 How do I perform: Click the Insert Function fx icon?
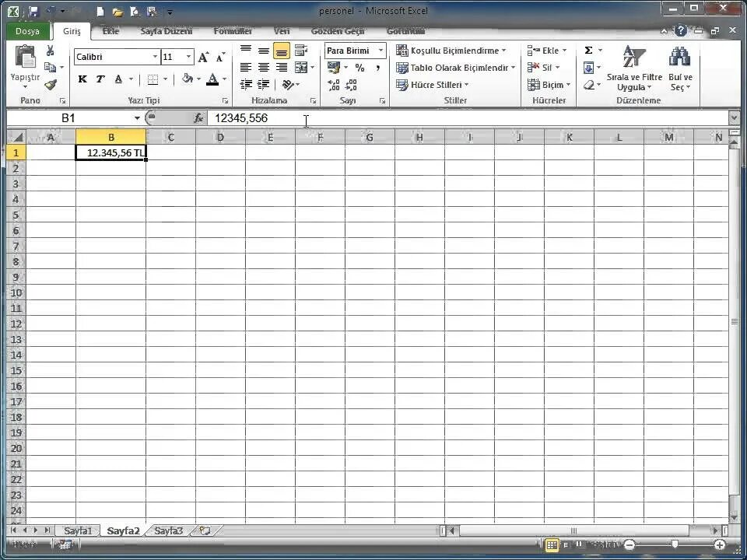[198, 118]
